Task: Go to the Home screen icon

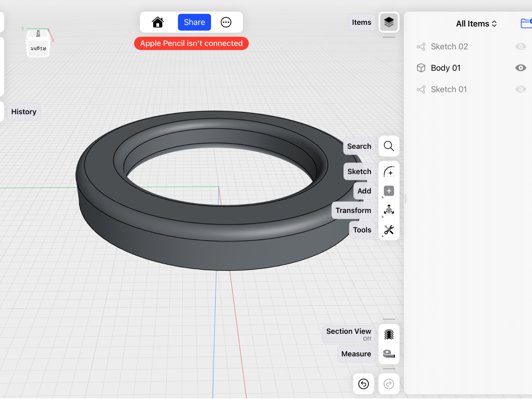Action: [x=158, y=22]
